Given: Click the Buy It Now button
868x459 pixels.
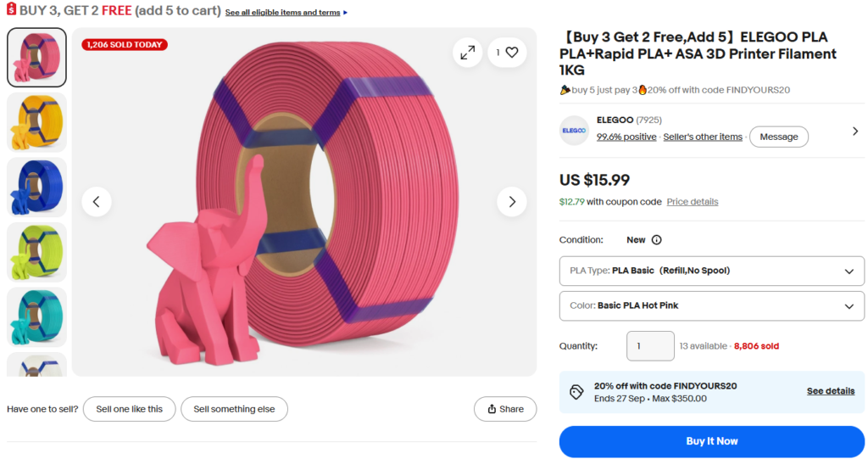Looking at the screenshot, I should pyautogui.click(x=712, y=441).
